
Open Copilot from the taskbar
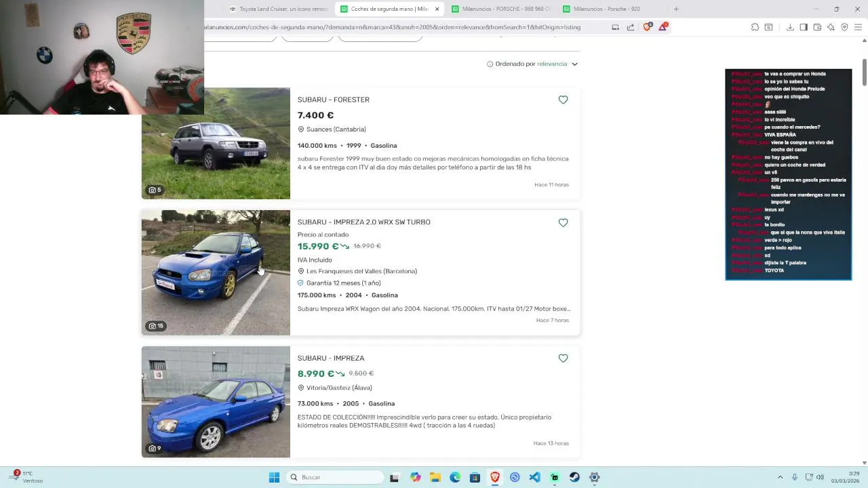pyautogui.click(x=415, y=477)
